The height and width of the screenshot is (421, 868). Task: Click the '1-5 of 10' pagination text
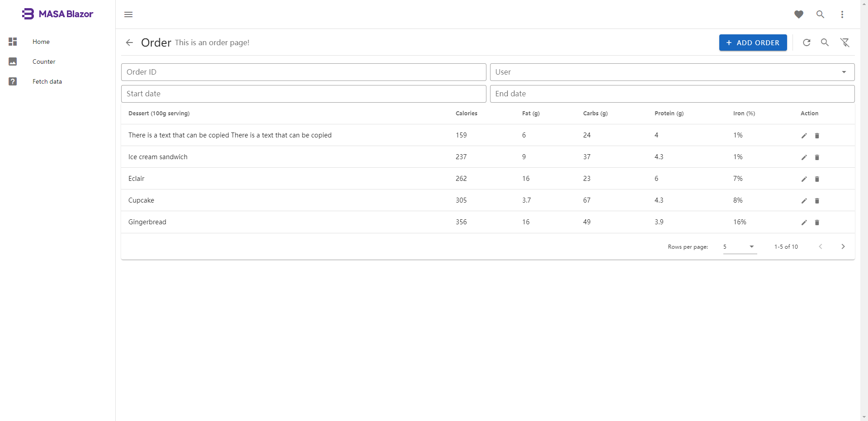786,246
